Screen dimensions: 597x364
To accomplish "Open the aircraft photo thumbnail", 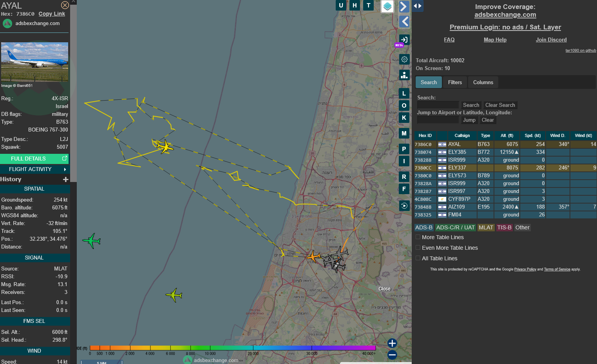I will 34,62.
